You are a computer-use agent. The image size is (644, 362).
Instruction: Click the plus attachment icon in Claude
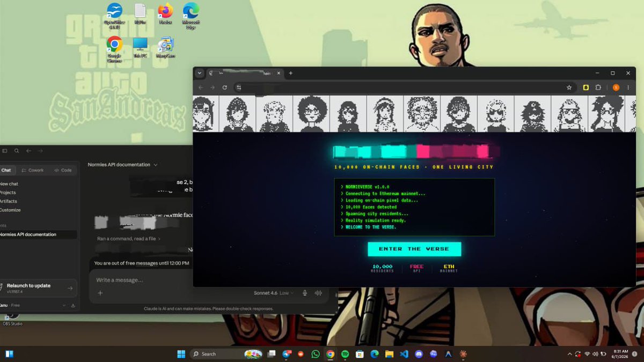[100, 293]
